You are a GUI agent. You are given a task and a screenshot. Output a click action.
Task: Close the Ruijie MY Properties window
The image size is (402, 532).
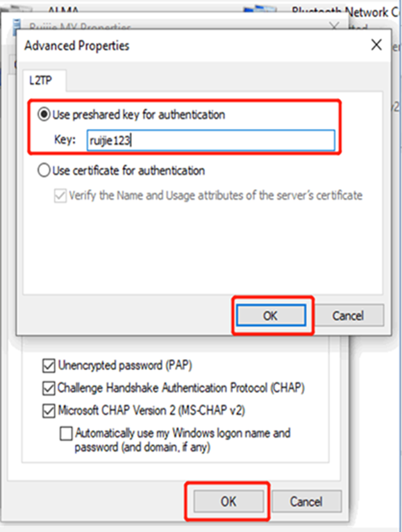(334, 27)
